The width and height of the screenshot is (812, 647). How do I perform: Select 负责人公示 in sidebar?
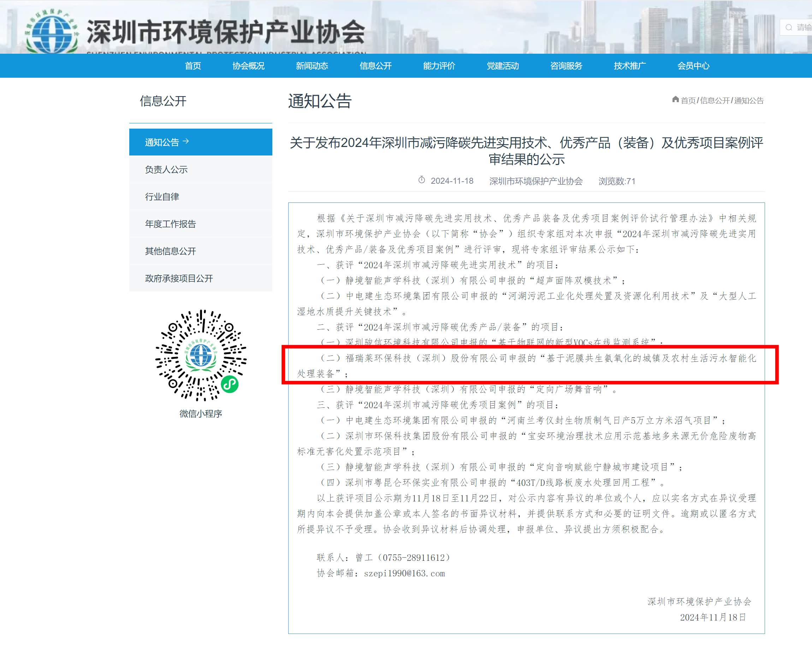pyautogui.click(x=166, y=170)
